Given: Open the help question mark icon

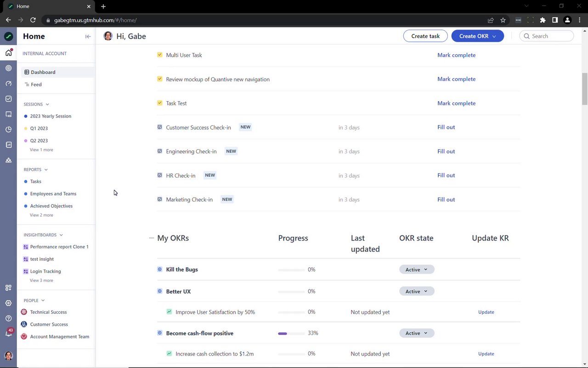Looking at the screenshot, I should pyautogui.click(x=8, y=318).
